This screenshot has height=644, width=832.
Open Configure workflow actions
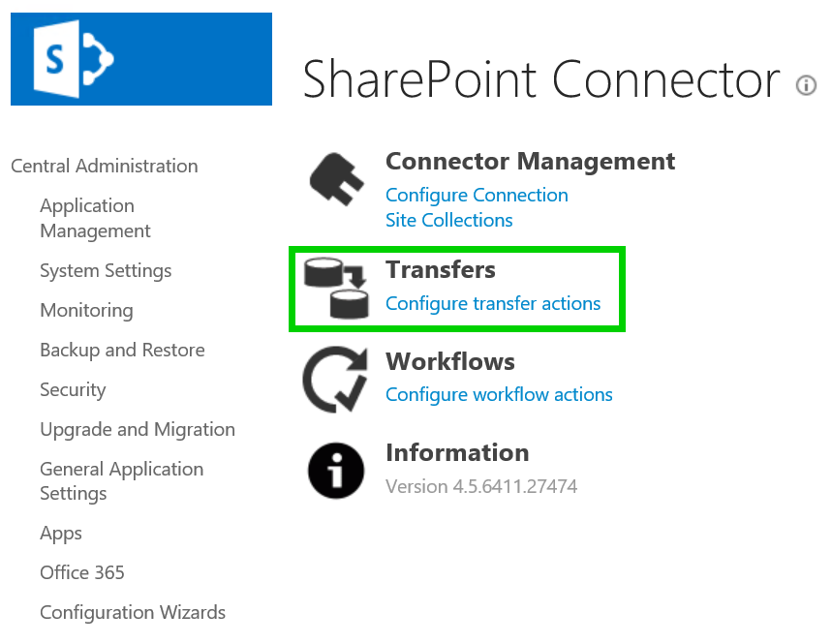pos(499,394)
